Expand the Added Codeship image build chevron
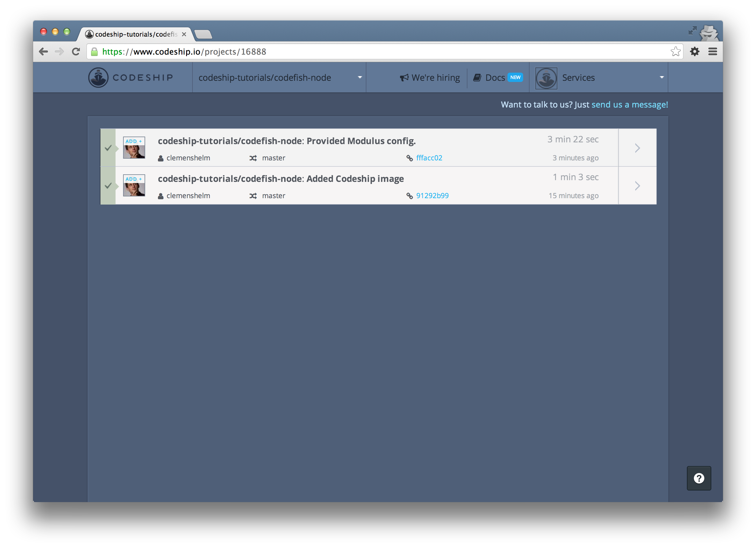Viewport: 756px width, 548px height. tap(637, 186)
